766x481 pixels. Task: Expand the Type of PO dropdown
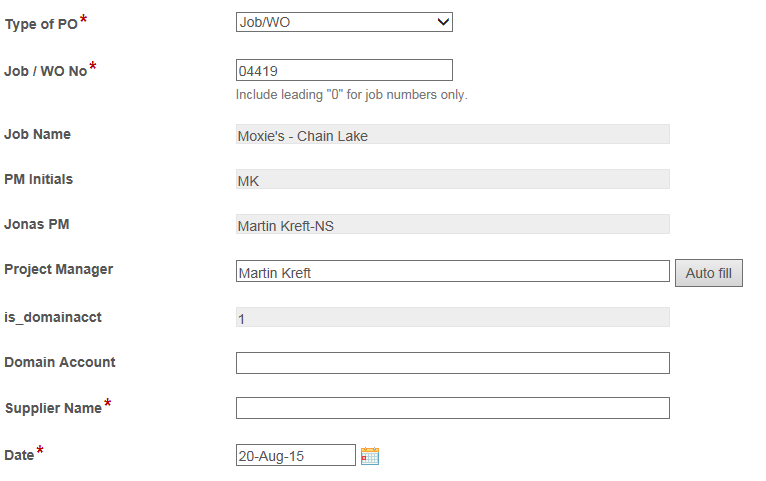(344, 22)
